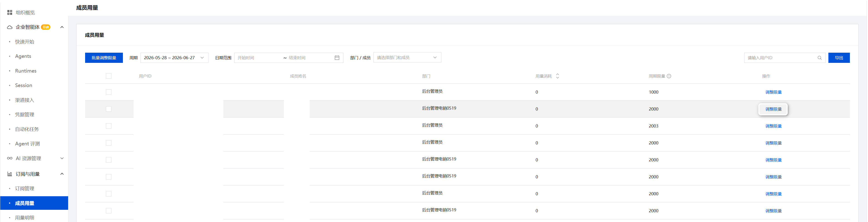Screen dimensions: 868x222
Task: Click the 部门 column header
Action: coord(426,76)
